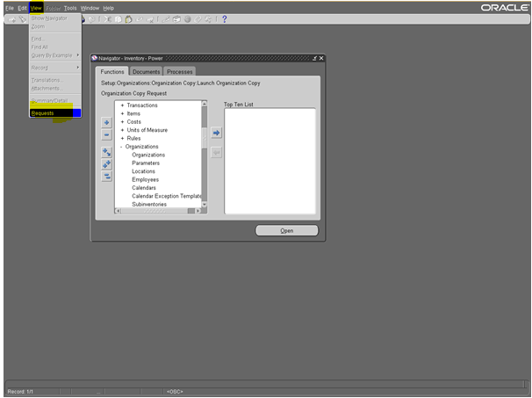Click the Open button
Image resolution: width=532 pixels, height=398 pixels.
point(287,230)
